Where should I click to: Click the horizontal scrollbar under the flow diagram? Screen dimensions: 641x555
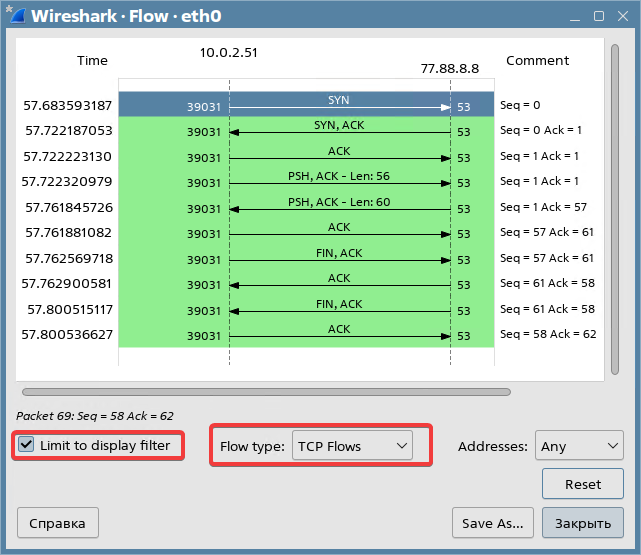(x=266, y=392)
